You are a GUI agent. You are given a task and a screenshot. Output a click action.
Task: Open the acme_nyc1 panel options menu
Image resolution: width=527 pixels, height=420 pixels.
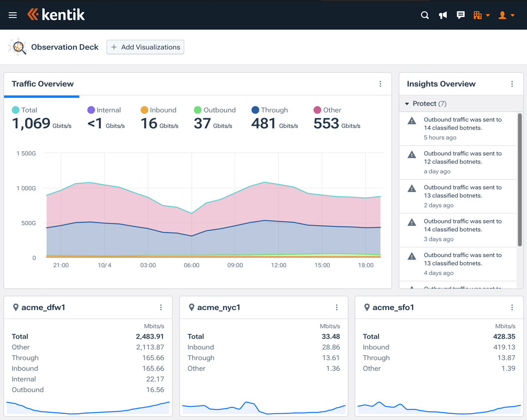click(x=337, y=307)
